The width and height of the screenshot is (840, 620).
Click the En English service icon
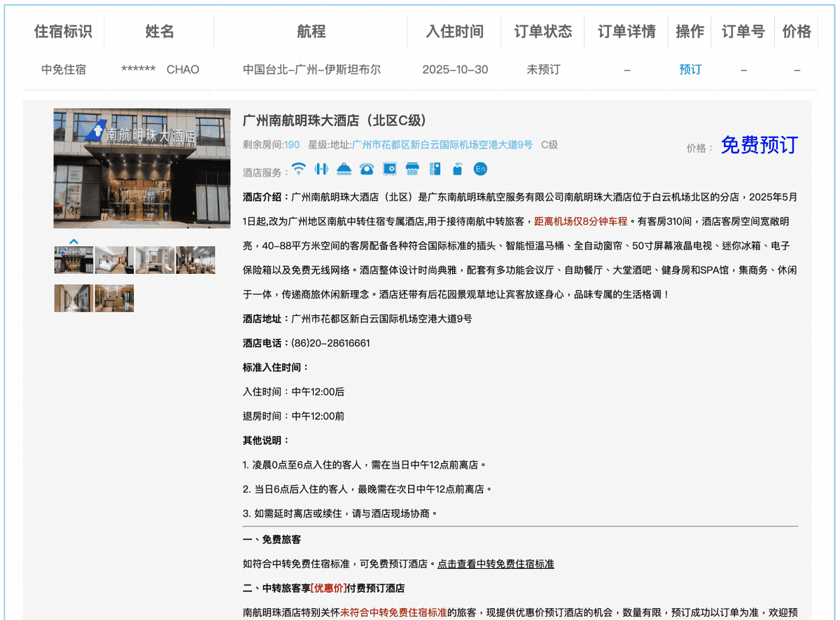point(480,169)
